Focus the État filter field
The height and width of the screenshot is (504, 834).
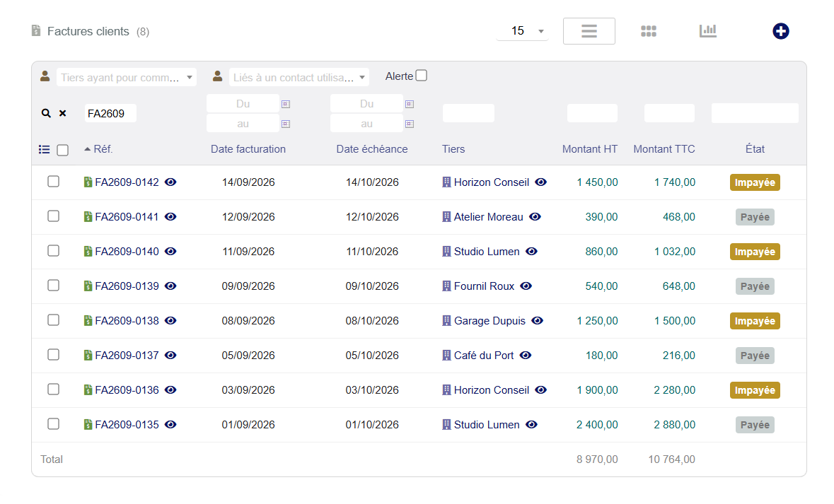click(x=755, y=113)
